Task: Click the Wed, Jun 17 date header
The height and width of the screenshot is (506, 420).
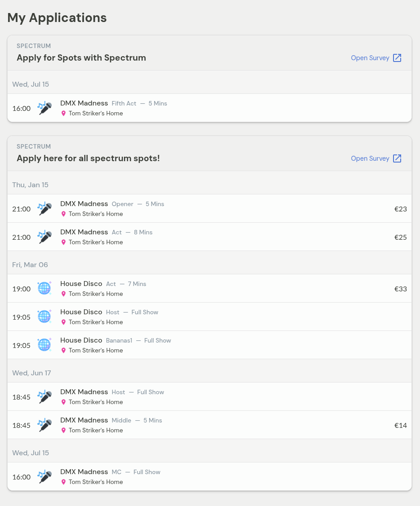Action: tap(31, 373)
